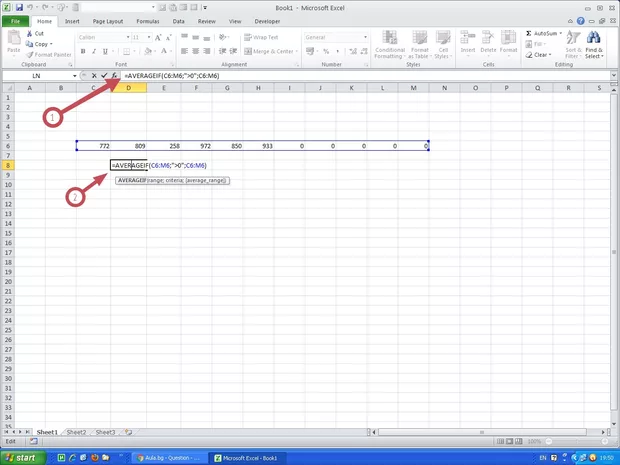620x465 pixels.
Task: Toggle Underline formatting
Action: 105,51
